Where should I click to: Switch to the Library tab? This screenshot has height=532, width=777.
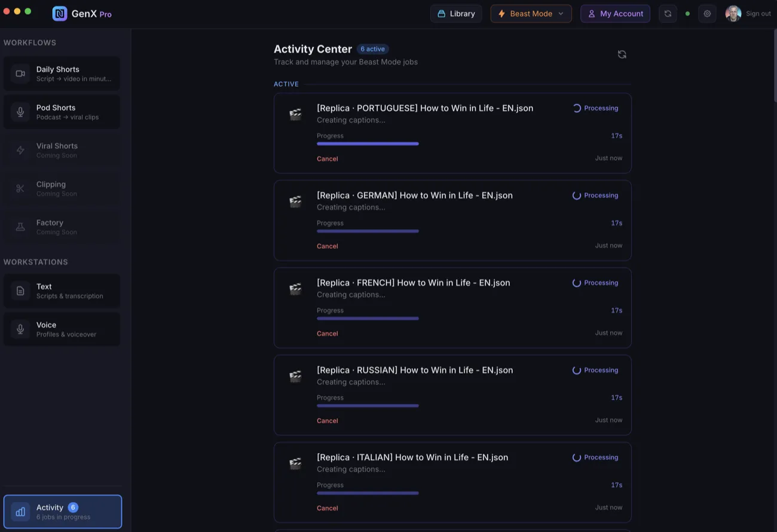[456, 13]
